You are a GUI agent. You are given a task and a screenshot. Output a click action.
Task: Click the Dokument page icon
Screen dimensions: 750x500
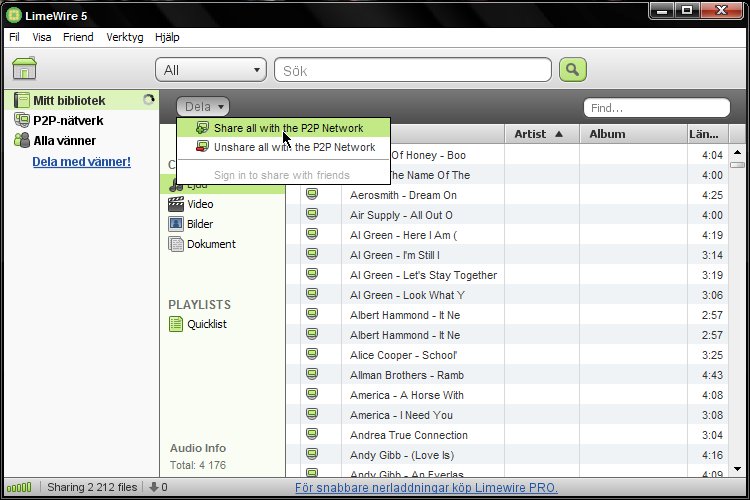(x=176, y=244)
